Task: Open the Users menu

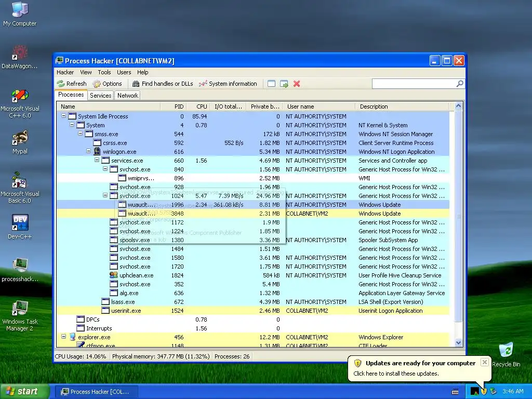Action: click(x=124, y=72)
